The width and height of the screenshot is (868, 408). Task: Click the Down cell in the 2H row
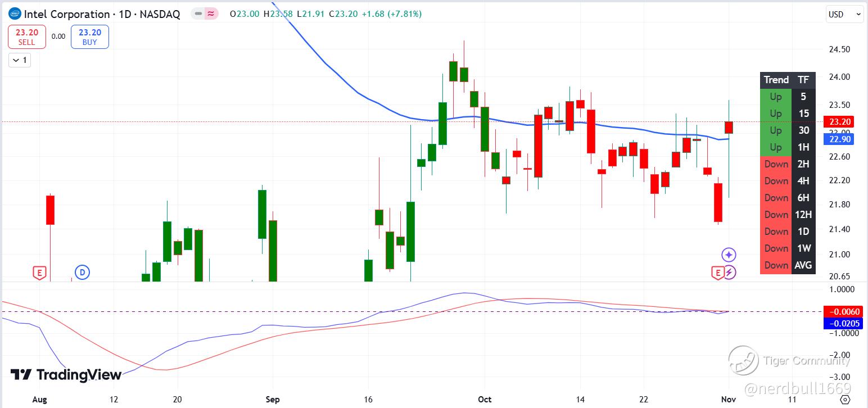click(x=776, y=164)
